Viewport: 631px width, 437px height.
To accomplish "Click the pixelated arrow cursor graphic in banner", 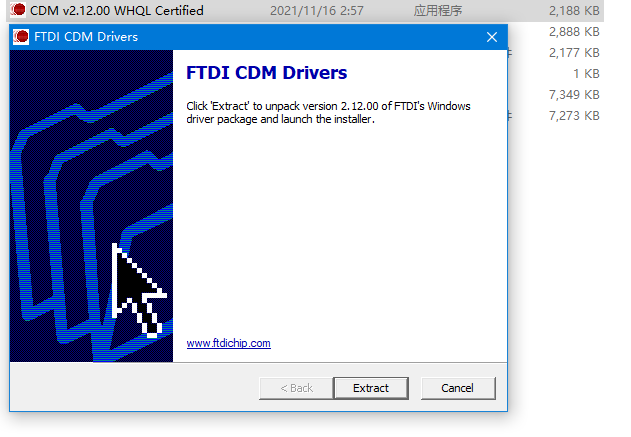I will pos(139,290).
